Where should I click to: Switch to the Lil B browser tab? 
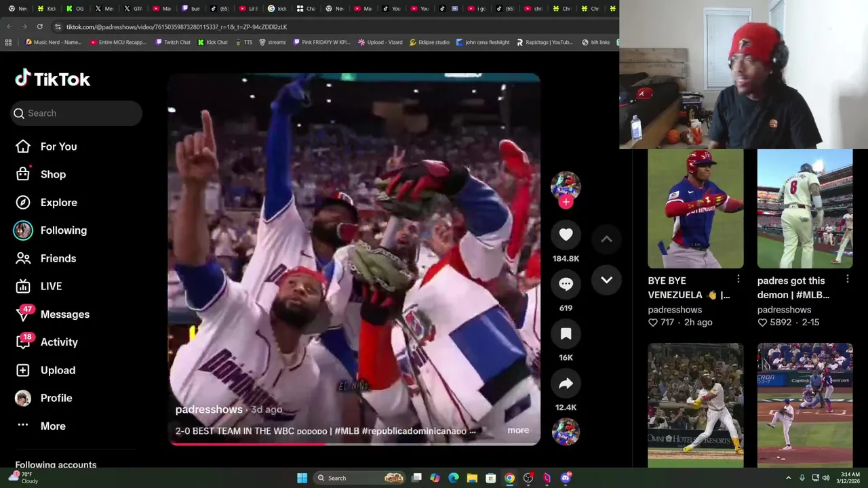pyautogui.click(x=249, y=9)
